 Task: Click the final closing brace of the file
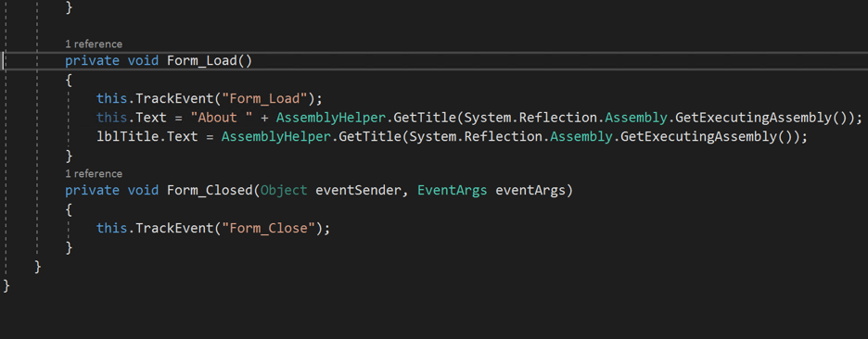coord(6,285)
